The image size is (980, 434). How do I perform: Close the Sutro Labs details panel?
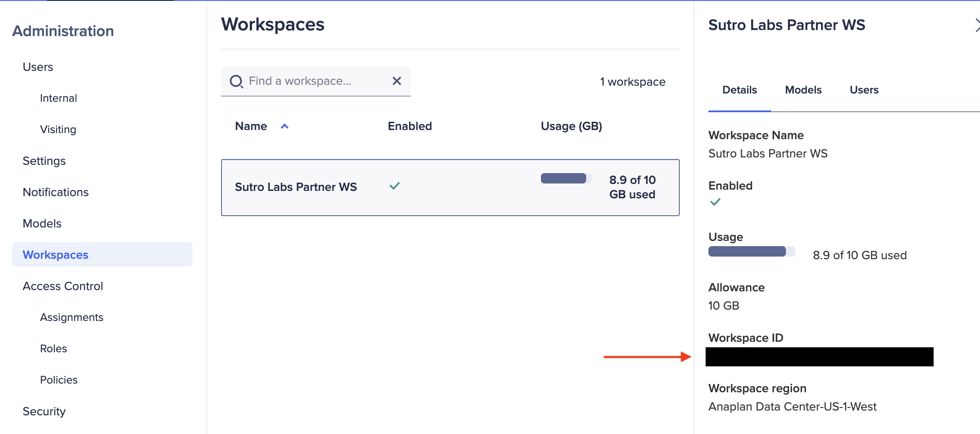977,25
